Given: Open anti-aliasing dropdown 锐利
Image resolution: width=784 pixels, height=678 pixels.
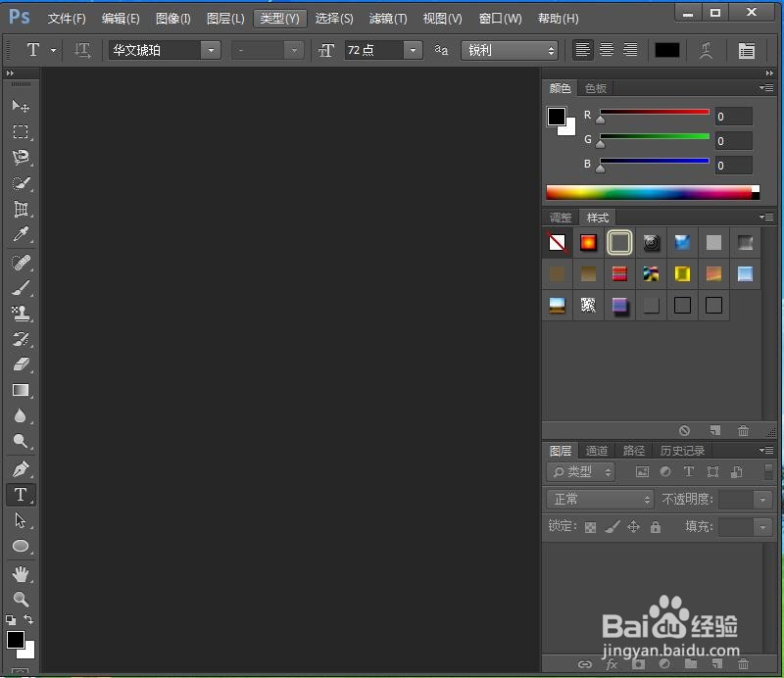Looking at the screenshot, I should (509, 50).
